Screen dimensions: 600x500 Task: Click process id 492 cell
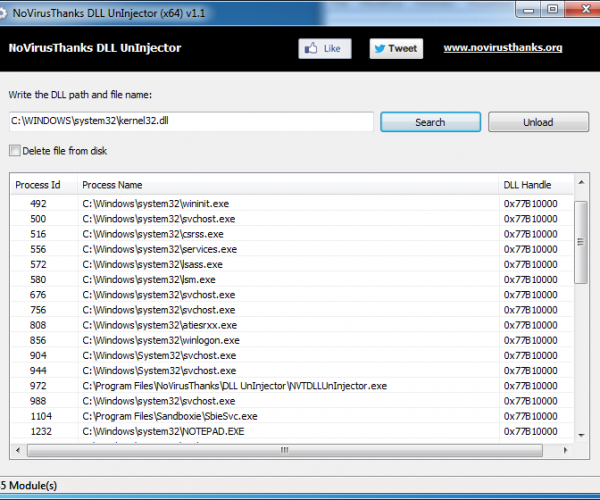point(38,204)
